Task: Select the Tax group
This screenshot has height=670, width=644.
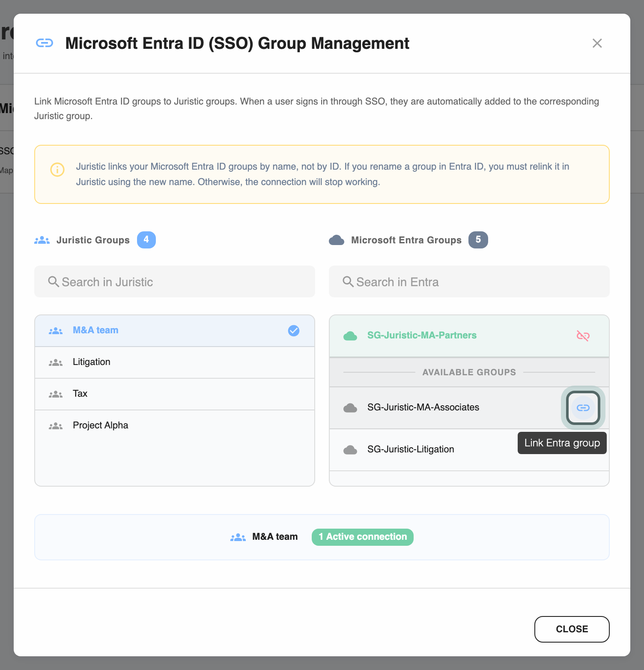Action: (x=175, y=394)
